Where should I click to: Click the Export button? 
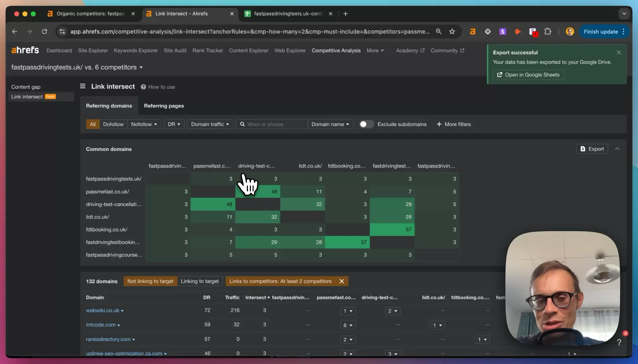point(592,149)
